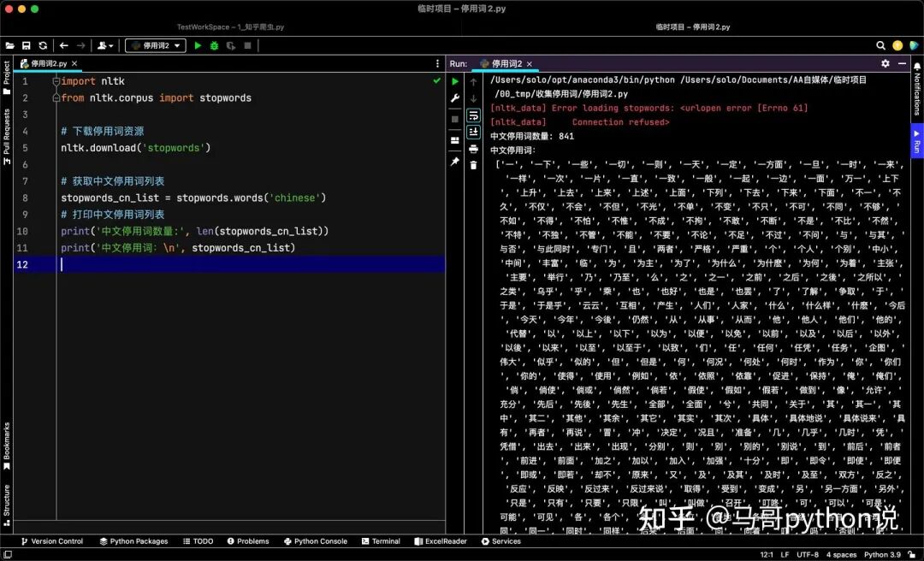Rerun script using Run panel green arrow
924x561 pixels.
pos(455,81)
